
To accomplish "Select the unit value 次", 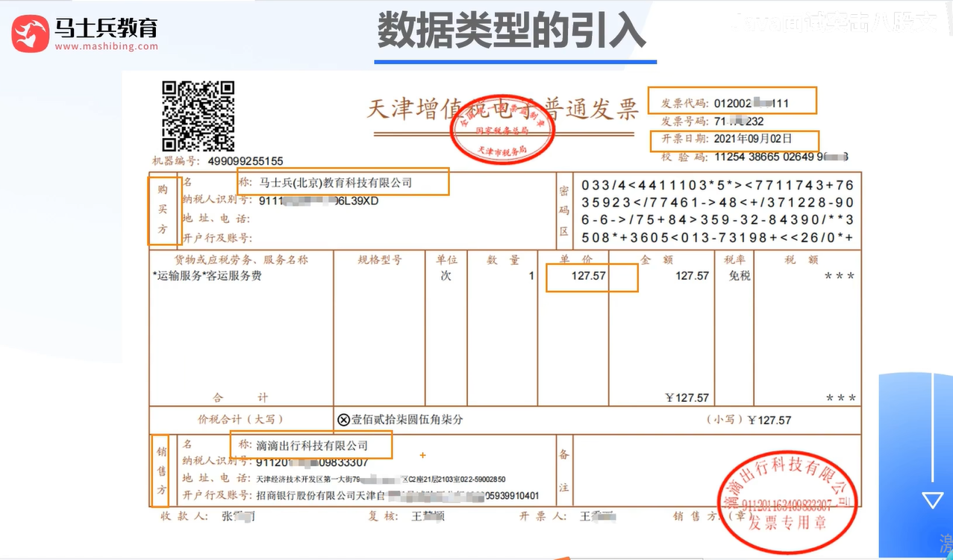I will click(446, 276).
